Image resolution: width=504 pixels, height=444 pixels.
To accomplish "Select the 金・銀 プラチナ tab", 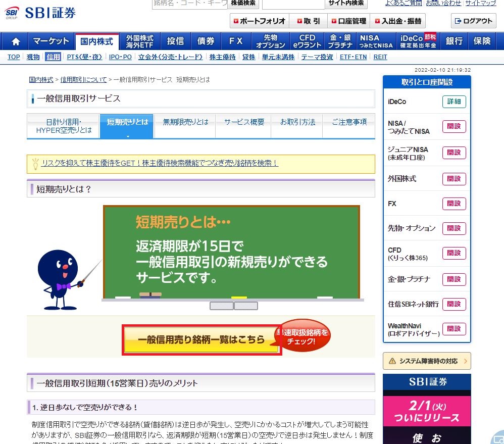I will [340, 41].
